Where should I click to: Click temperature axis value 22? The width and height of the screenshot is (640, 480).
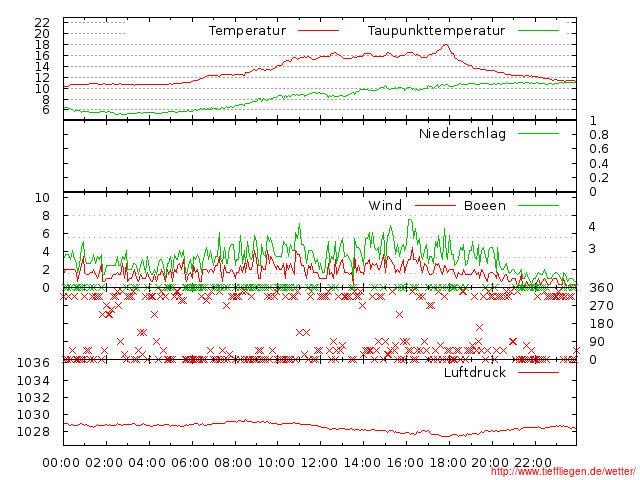click(42, 22)
